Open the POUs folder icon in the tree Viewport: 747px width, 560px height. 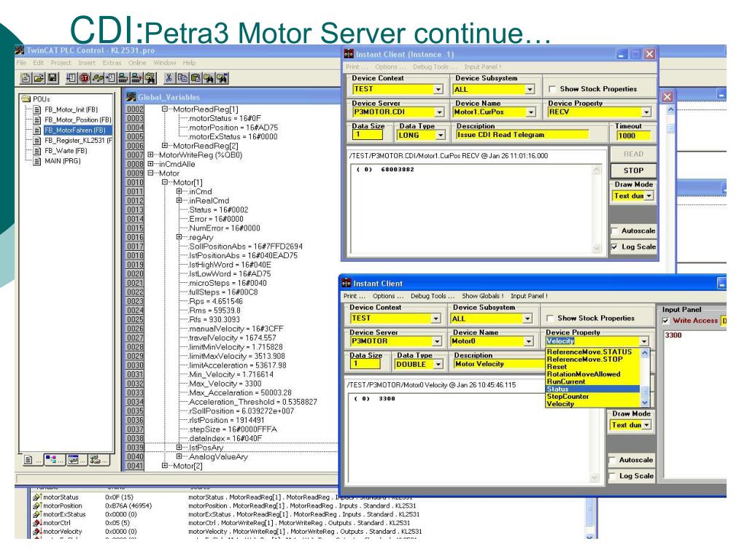pyautogui.click(x=26, y=99)
